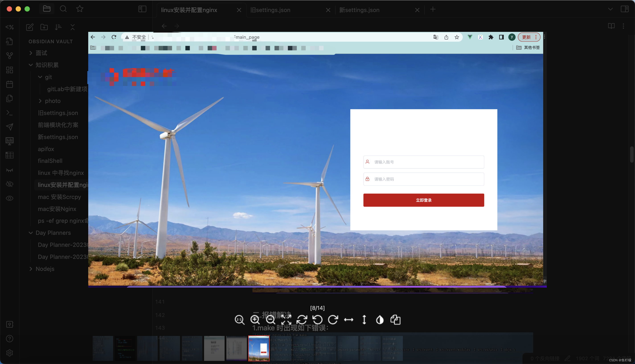Image resolution: width=635 pixels, height=364 pixels.
Task: Close the 旧settings.json tab
Action: (328, 10)
